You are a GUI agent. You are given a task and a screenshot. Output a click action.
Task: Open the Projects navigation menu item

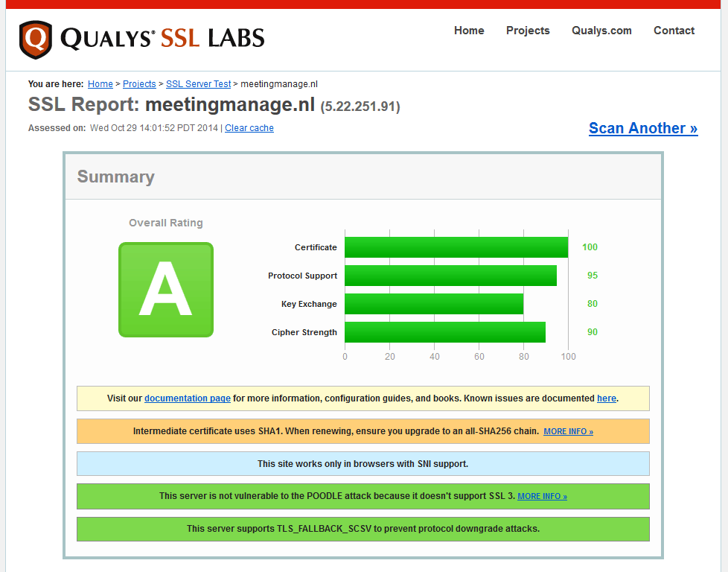tap(528, 31)
